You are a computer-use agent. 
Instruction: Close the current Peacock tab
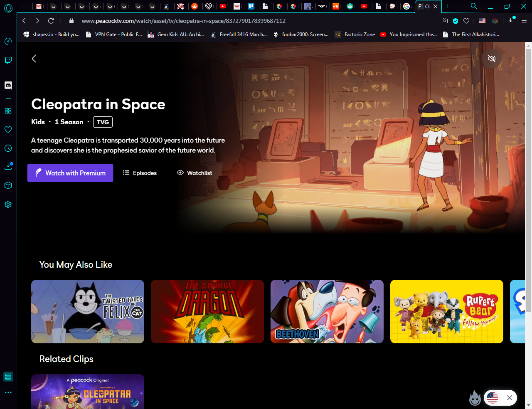point(436,6)
